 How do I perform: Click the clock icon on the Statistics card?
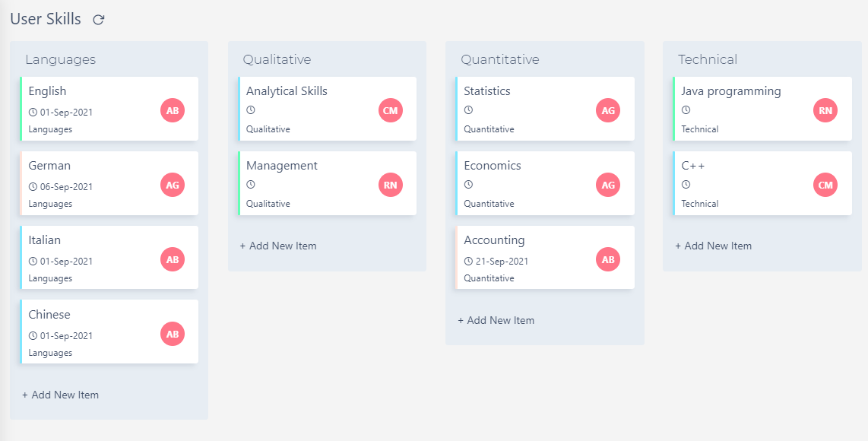click(469, 110)
